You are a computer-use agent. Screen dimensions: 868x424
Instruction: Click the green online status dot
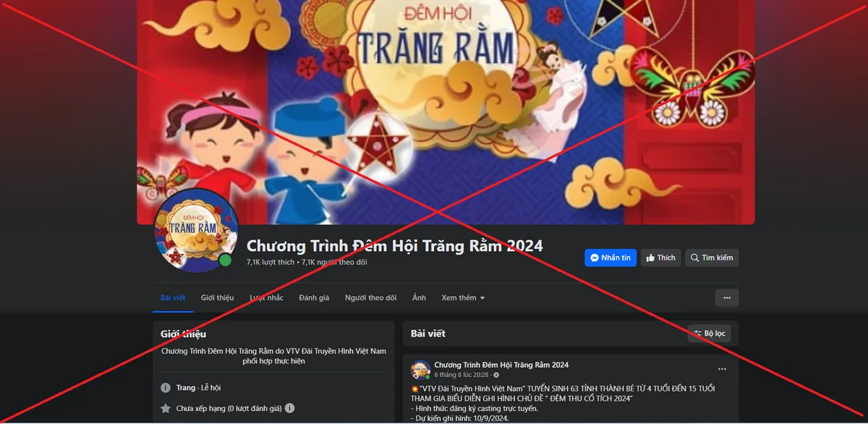(x=226, y=260)
